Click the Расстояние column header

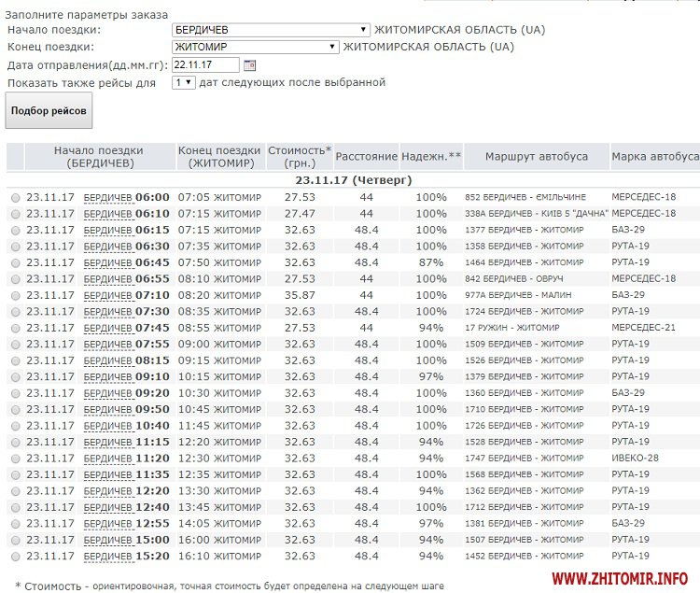(366, 157)
